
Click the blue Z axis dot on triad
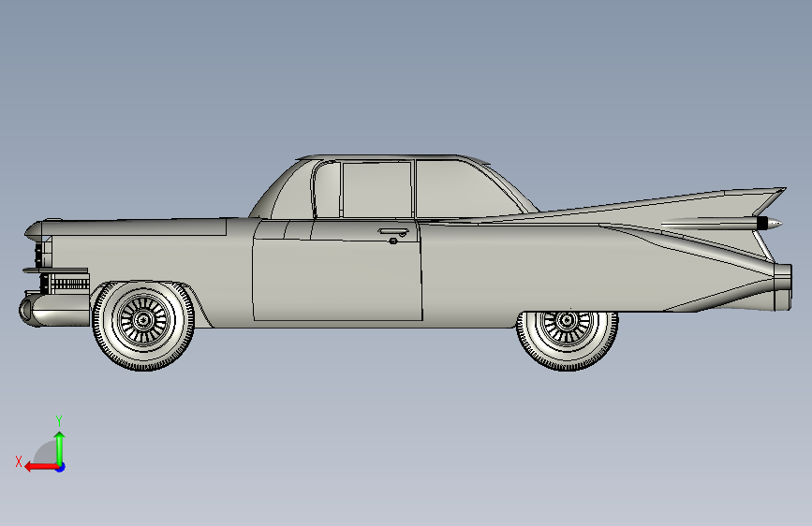[x=61, y=467]
